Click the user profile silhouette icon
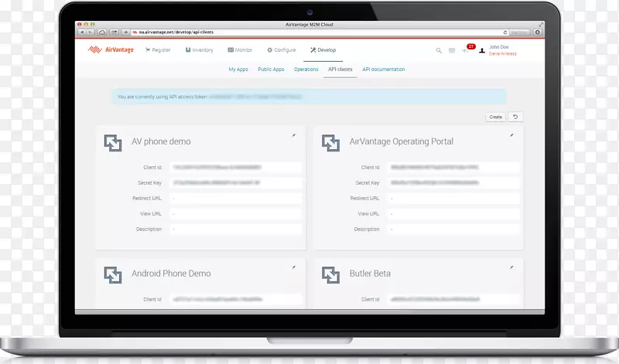Image resolution: width=619 pixels, height=364 pixels. click(482, 50)
